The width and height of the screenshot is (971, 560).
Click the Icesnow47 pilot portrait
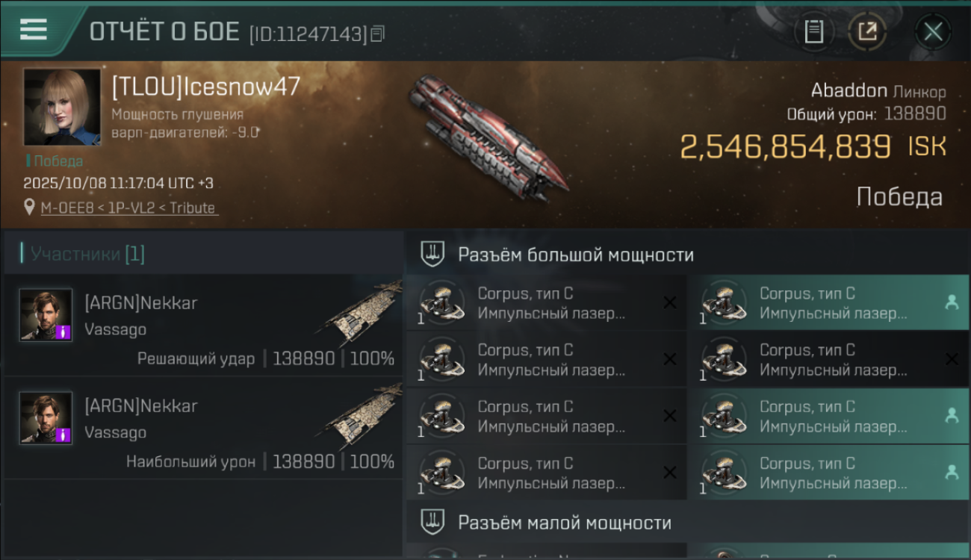tap(62, 107)
